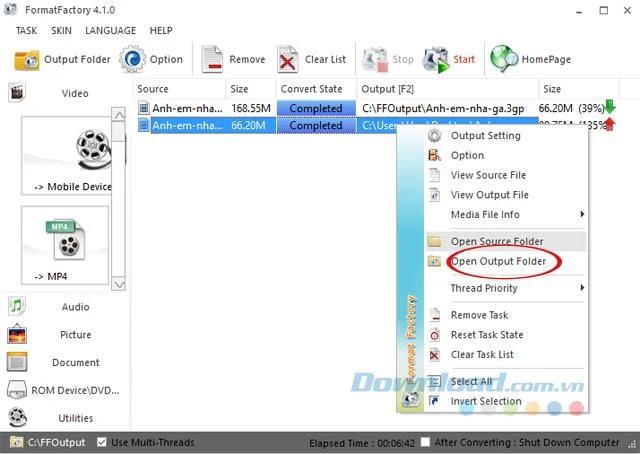Click the ROM Device\DVD category label
640x454 pixels.
click(75, 390)
